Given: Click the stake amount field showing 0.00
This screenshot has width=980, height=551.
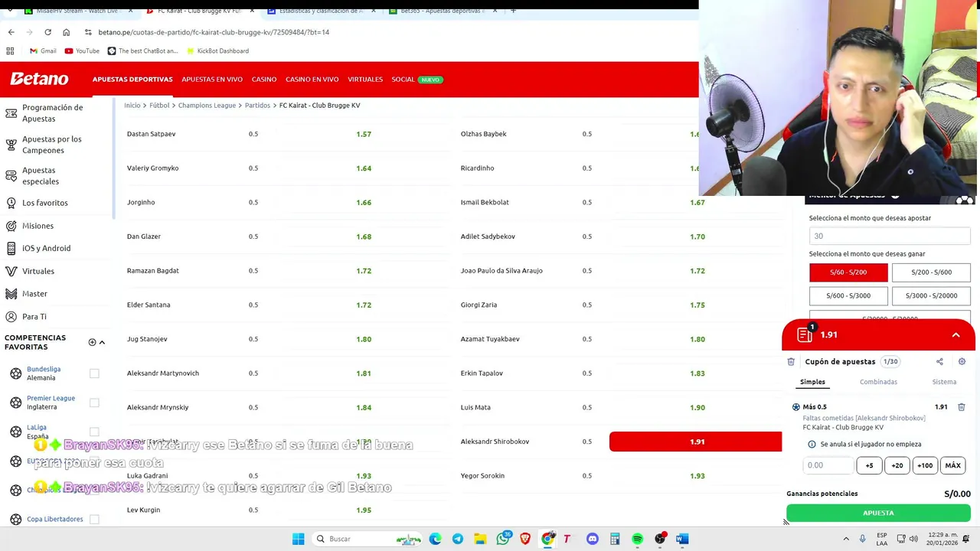Looking at the screenshot, I should [x=828, y=465].
